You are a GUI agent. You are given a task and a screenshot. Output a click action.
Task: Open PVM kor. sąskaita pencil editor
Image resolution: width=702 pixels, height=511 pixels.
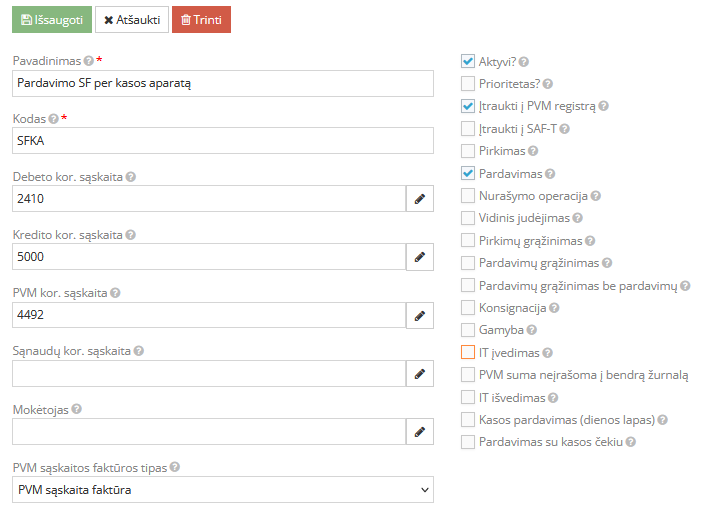[420, 316]
